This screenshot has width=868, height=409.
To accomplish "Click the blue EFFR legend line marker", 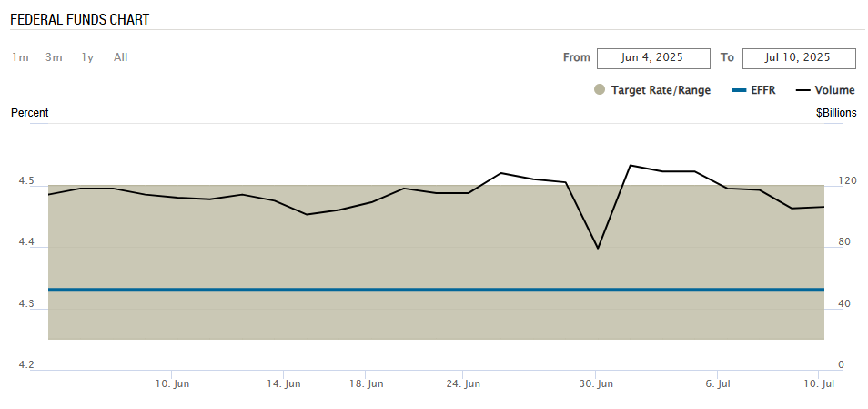I will tap(739, 90).
